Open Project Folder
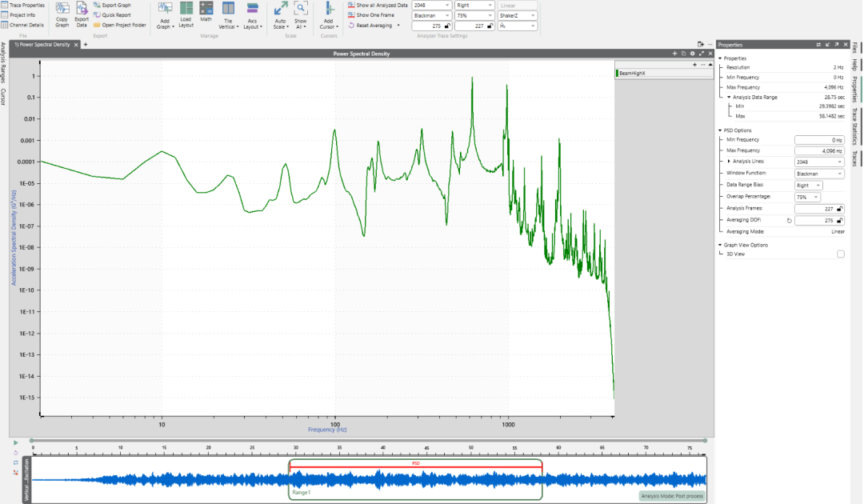The width and height of the screenshot is (864, 504). [x=119, y=25]
